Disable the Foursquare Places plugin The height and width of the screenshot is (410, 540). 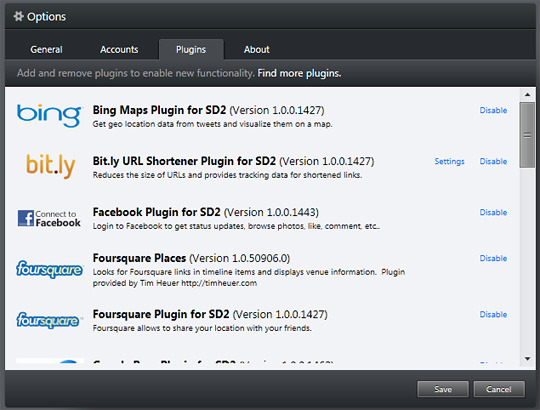tap(493, 258)
